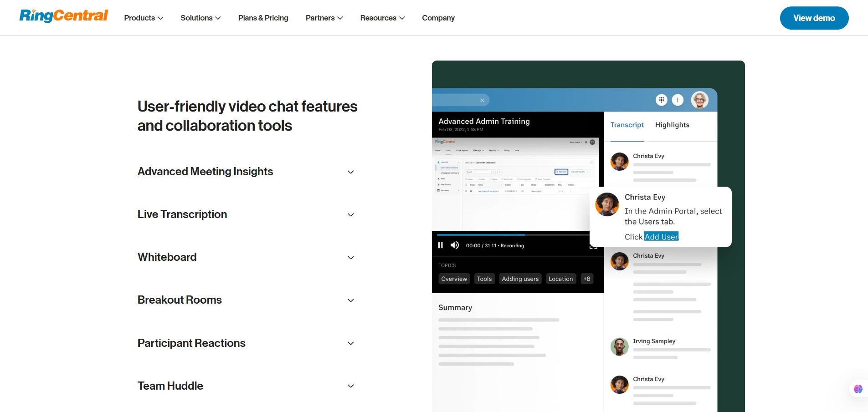Click the 00:00 / 31:11 Recording timestamp
868x412 pixels.
pyautogui.click(x=495, y=245)
